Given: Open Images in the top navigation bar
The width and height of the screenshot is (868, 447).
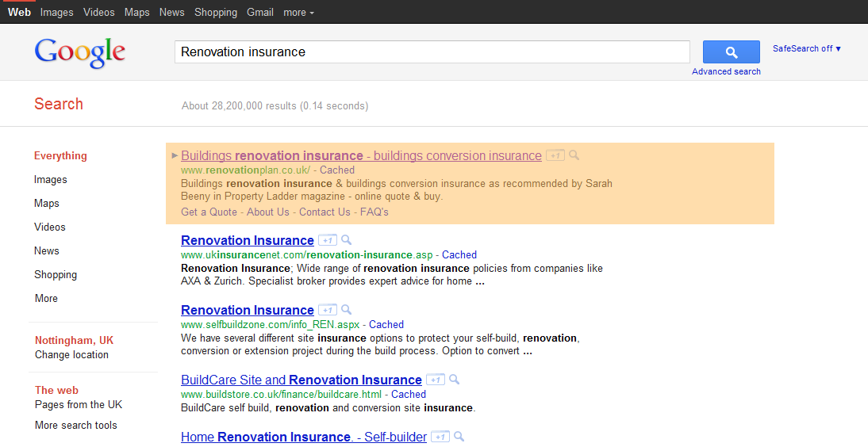Looking at the screenshot, I should (56, 12).
